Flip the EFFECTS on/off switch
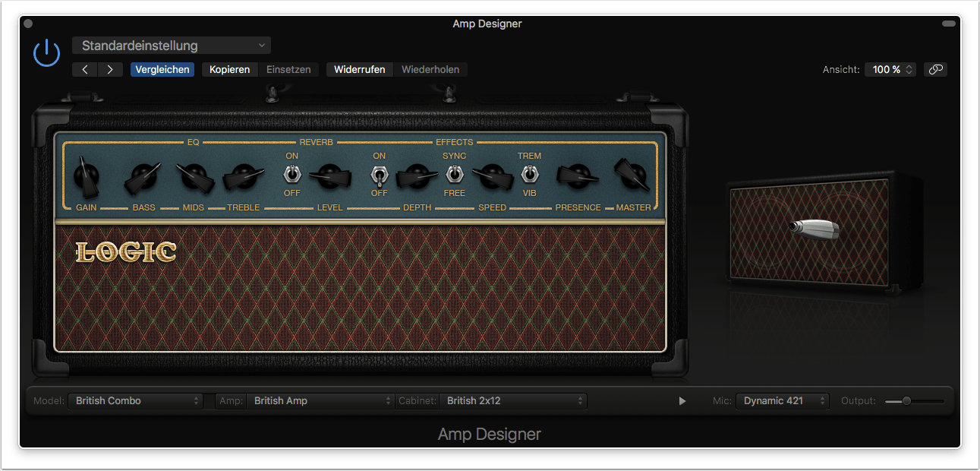The image size is (980, 471). pos(379,176)
